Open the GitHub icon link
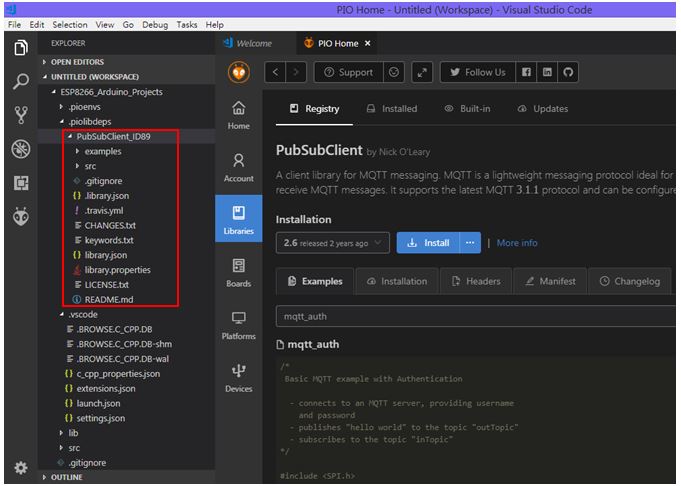 tap(568, 72)
